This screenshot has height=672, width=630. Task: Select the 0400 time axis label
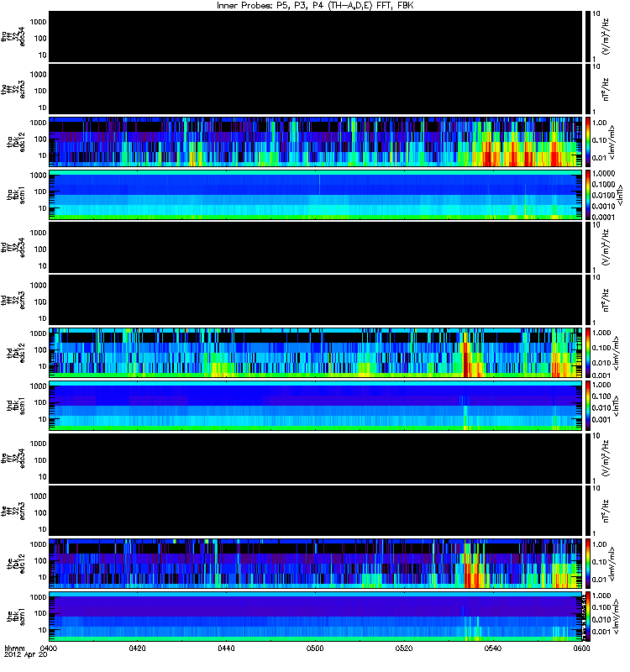(49, 648)
